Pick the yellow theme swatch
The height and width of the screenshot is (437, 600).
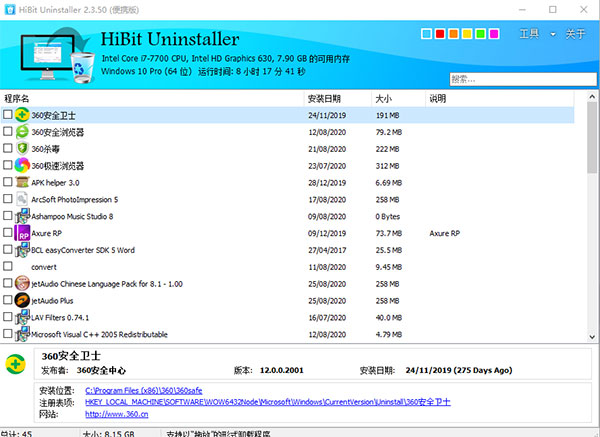tap(467, 34)
